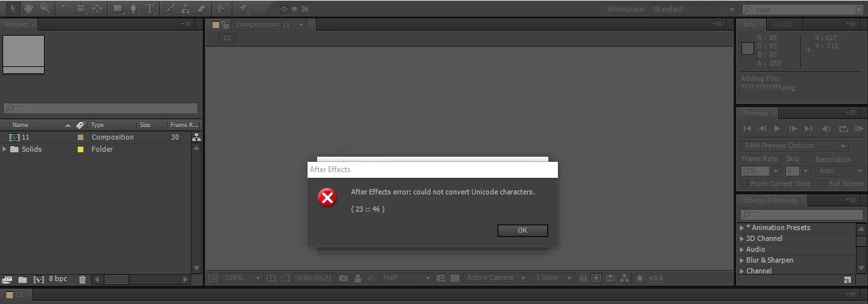Always preview this view toggle
868x304 pixels.
pyautogui.click(x=213, y=278)
